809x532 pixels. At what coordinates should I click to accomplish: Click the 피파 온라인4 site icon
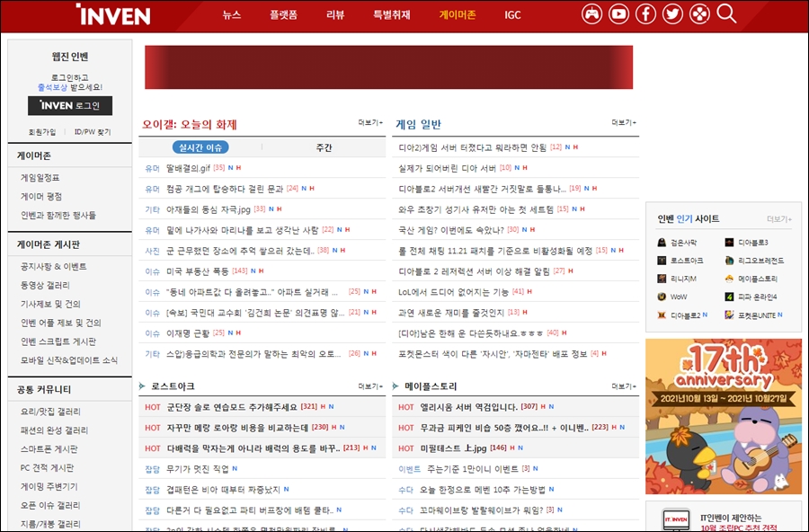729,297
